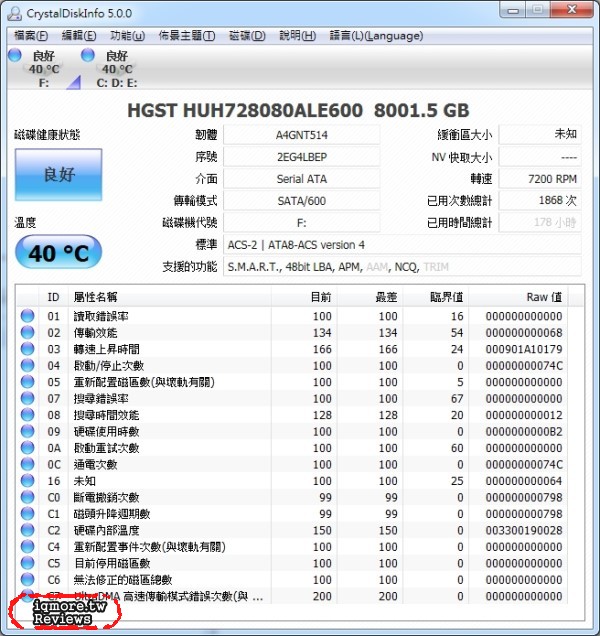Click the 目前 column header
Viewport: 600px width, 636px height.
[x=304, y=297]
